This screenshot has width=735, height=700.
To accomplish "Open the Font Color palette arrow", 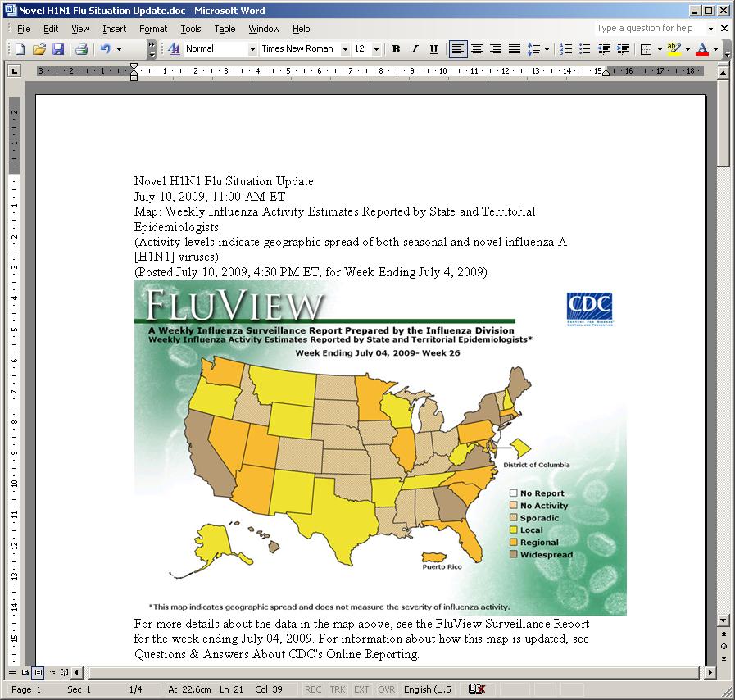I will (715, 48).
